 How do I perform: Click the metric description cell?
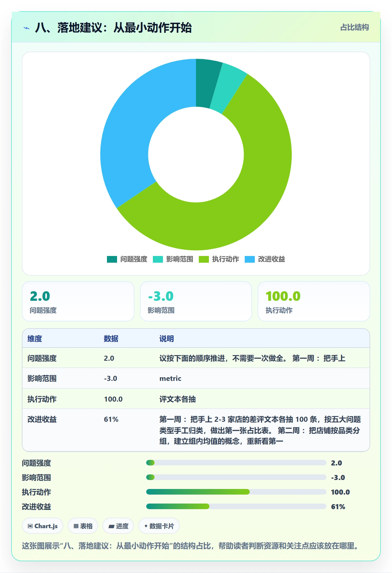(170, 378)
